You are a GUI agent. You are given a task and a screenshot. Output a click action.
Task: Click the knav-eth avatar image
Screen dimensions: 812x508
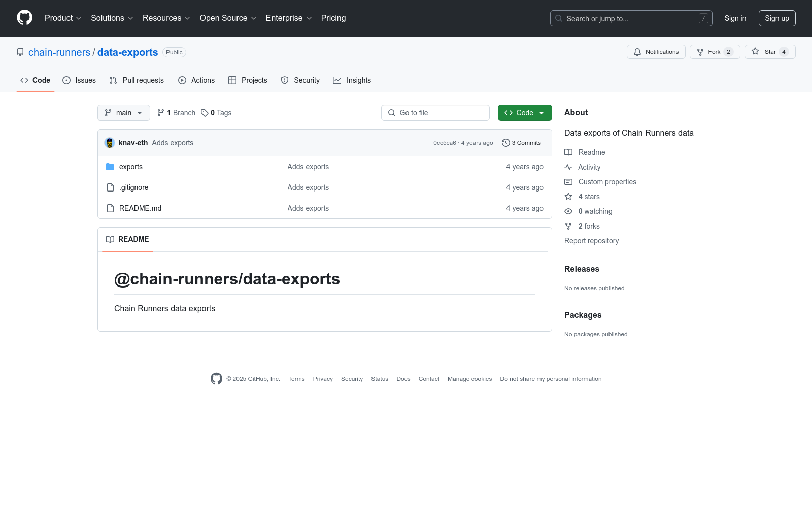[x=110, y=143]
